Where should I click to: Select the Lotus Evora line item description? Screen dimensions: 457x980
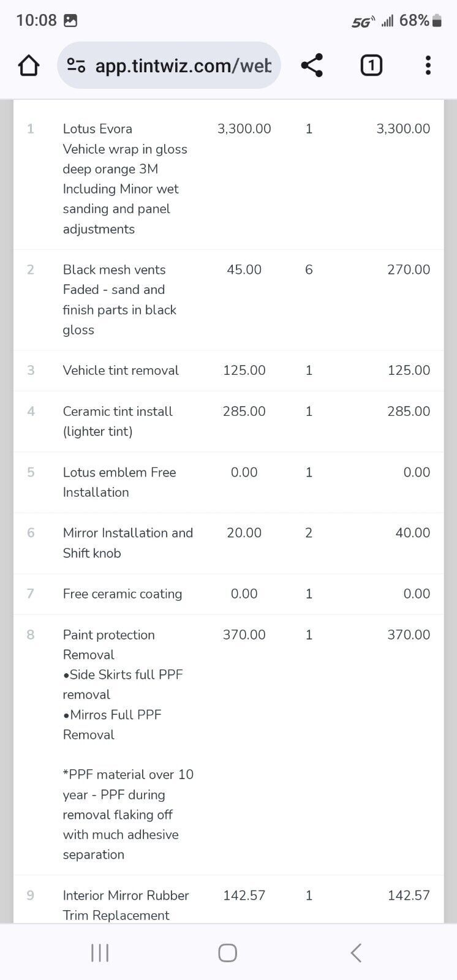pyautogui.click(x=125, y=178)
